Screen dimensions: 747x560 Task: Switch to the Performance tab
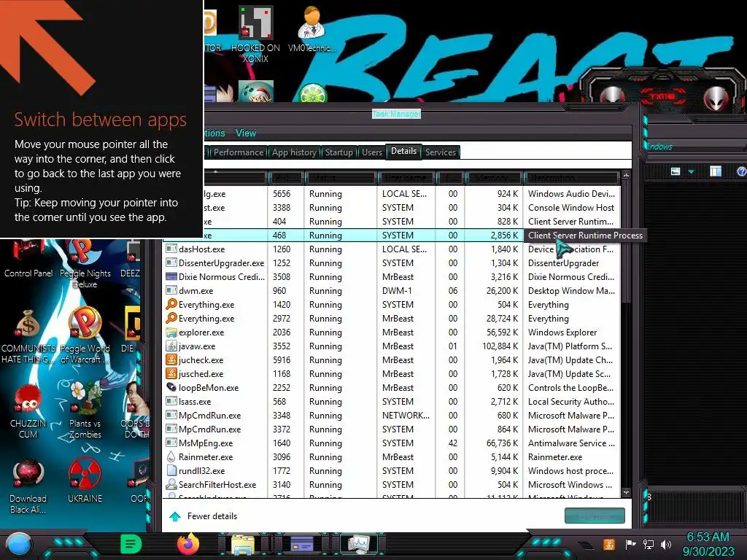click(x=239, y=152)
